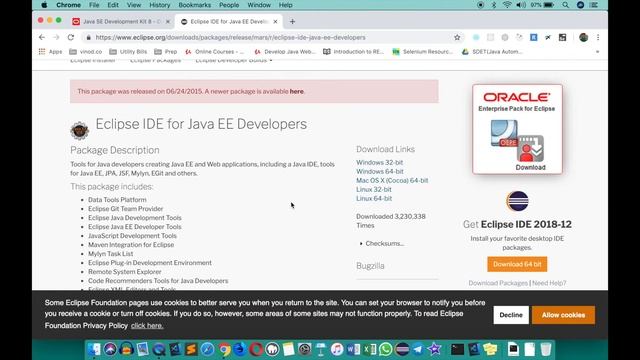Open the Bluetooth menu bar icon
The width and height of the screenshot is (640, 360).
click(x=493, y=5)
